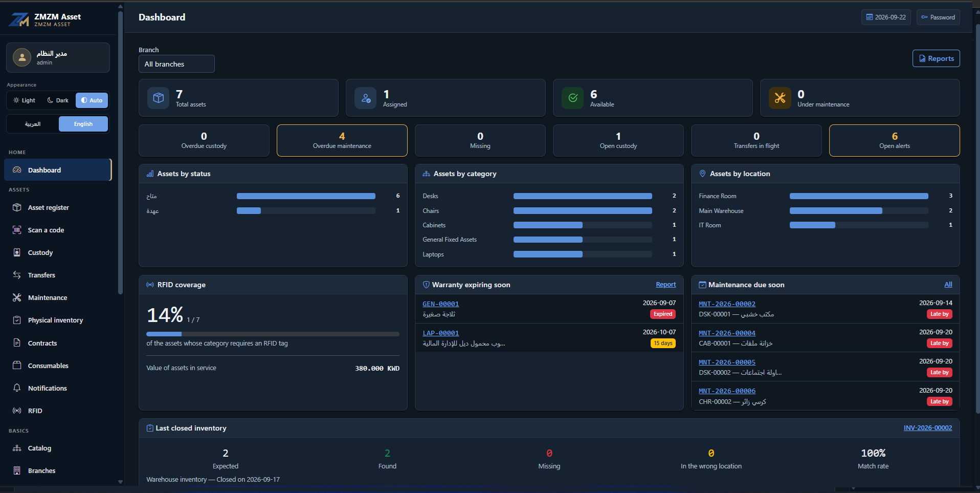
Task: Click the Reports button
Action: point(936,58)
